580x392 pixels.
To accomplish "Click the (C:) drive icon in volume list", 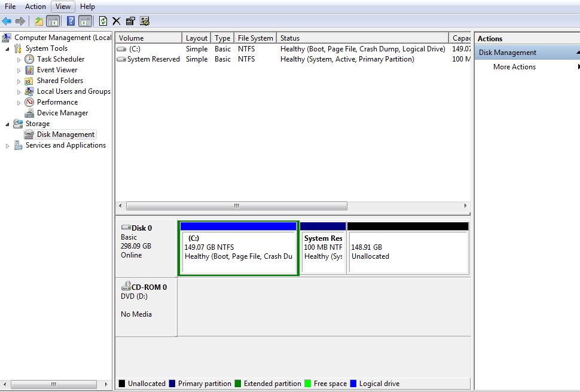I will tap(121, 49).
